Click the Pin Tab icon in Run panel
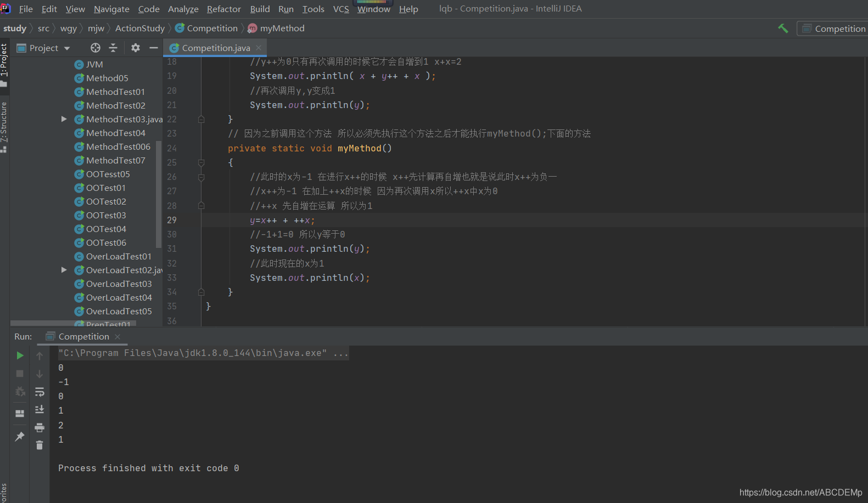This screenshot has width=868, height=503. click(20, 437)
